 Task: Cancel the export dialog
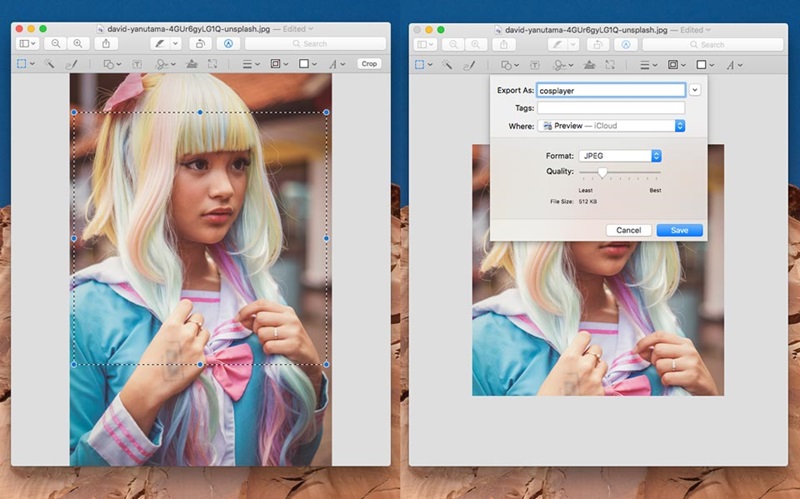click(628, 230)
